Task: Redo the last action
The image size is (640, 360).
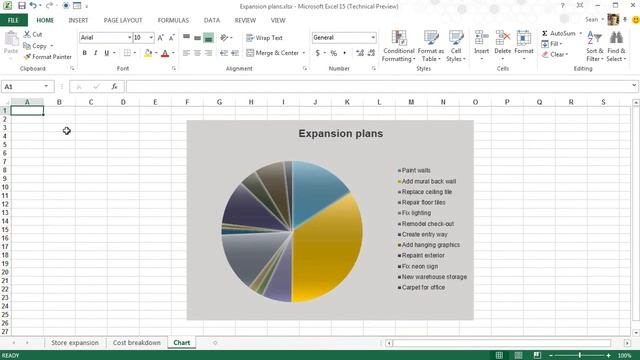Action: (49, 6)
